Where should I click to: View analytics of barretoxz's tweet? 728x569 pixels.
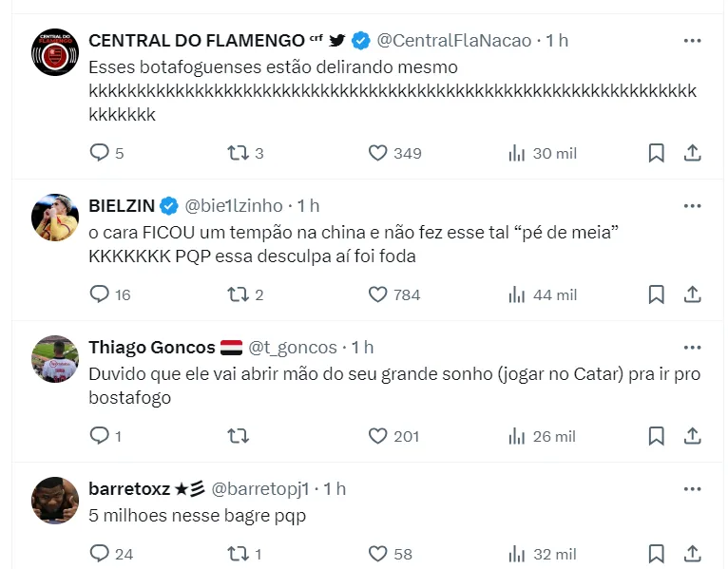[x=518, y=554]
